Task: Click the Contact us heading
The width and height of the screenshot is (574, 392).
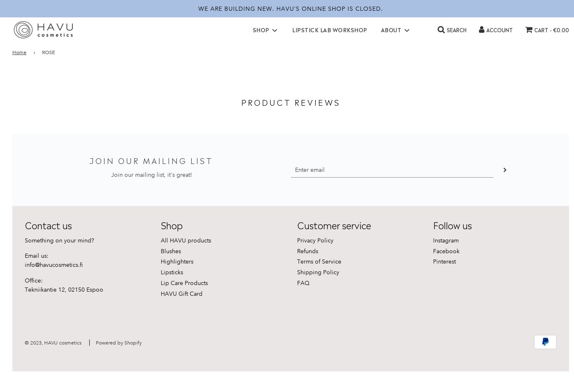Action: click(48, 226)
